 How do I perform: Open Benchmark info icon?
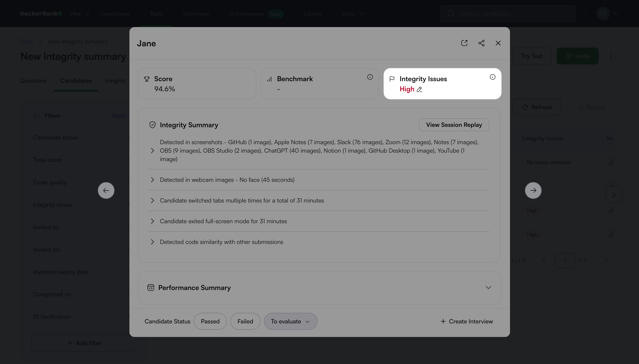(x=370, y=77)
